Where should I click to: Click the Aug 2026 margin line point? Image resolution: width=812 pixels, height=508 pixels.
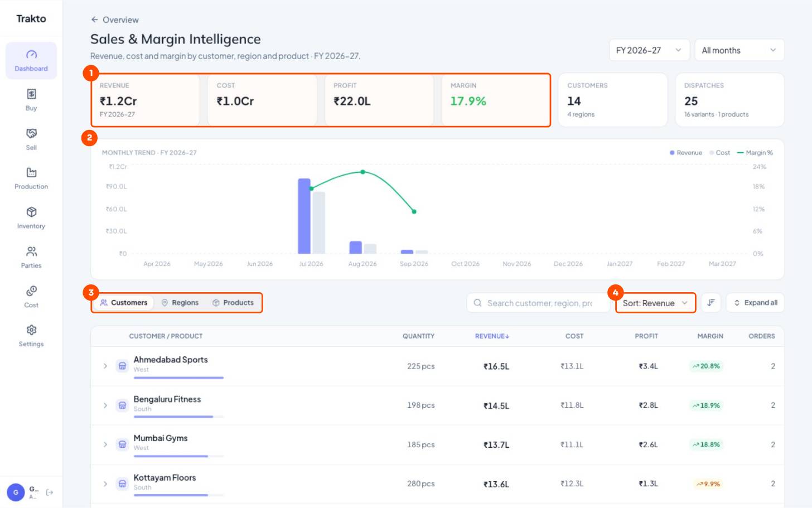[363, 172]
